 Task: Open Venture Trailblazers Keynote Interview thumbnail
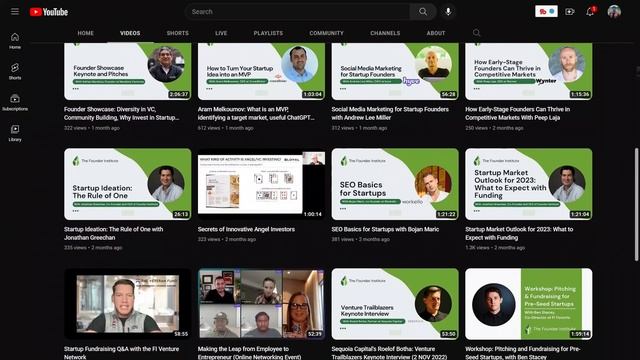(395, 304)
